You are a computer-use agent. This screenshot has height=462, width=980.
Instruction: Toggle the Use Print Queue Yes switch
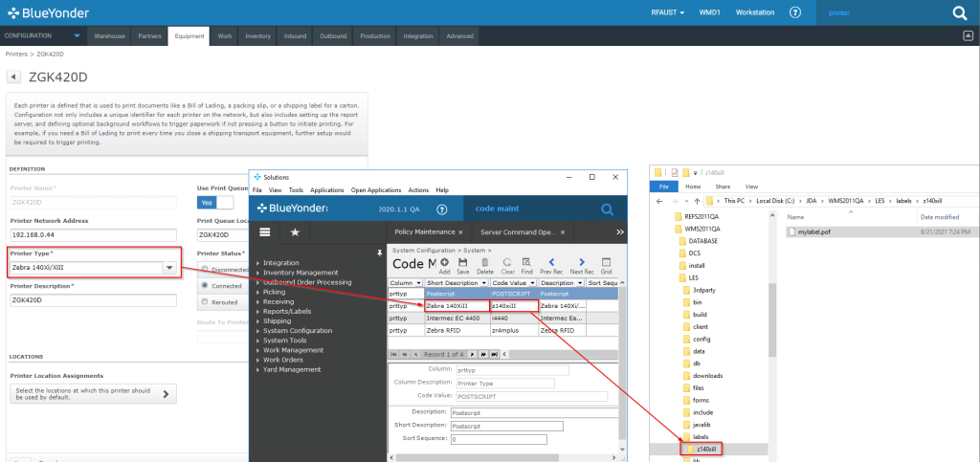pos(215,202)
